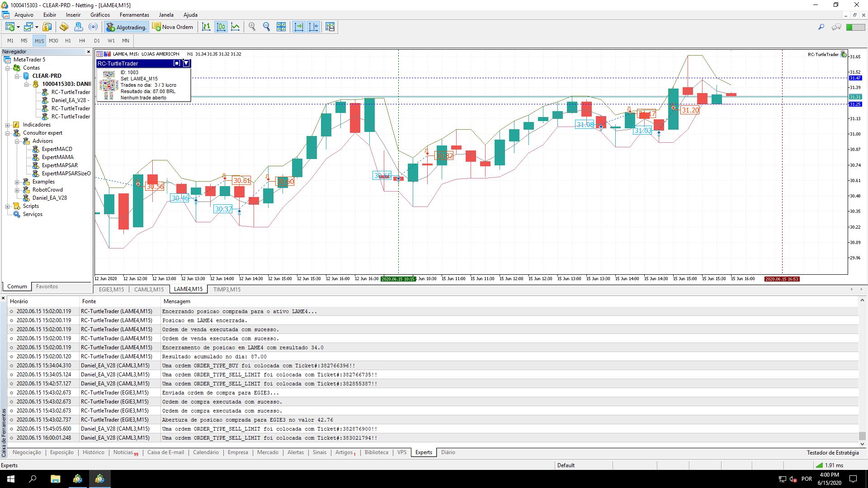Image resolution: width=868 pixels, height=488 pixels.
Task: Open the chat messages icon
Action: [x=836, y=27]
